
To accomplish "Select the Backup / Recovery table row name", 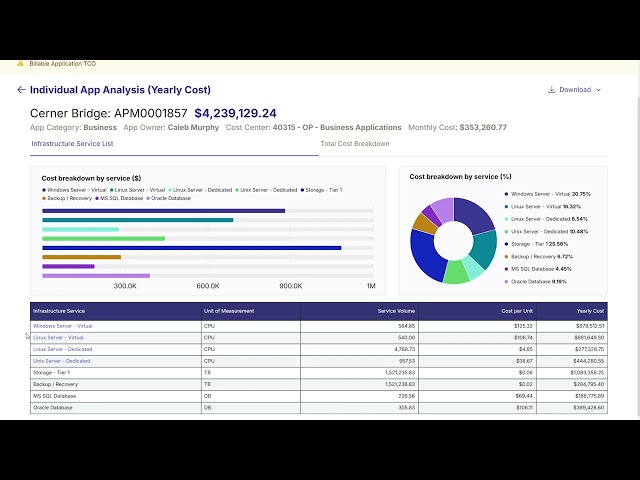I will 55,384.
